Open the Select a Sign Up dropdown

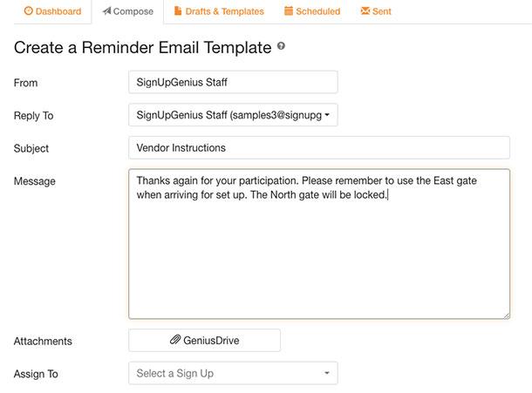point(233,373)
